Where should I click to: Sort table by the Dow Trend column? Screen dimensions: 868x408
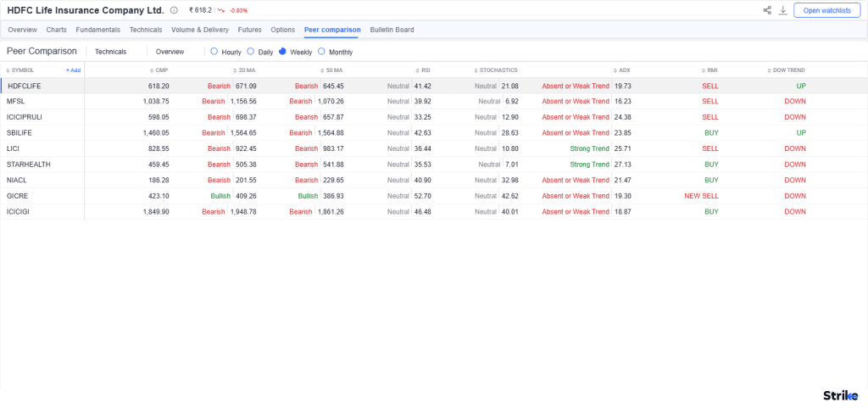coord(787,70)
